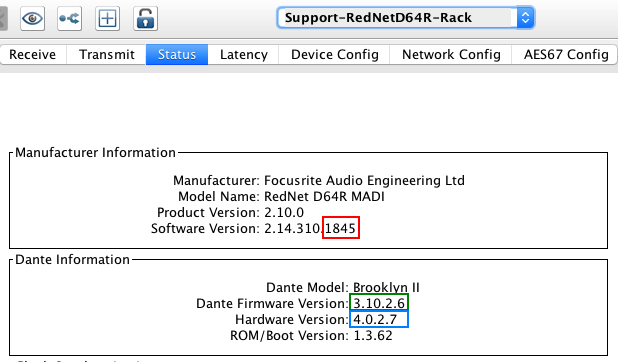This screenshot has height=362, width=618.
Task: Click the Product Version value 2.10.0
Action: [x=284, y=213]
